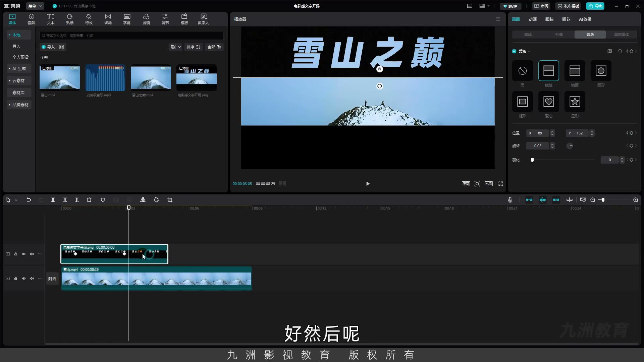Switch to the 跟踪 tracking tab
644x362 pixels.
549,19
